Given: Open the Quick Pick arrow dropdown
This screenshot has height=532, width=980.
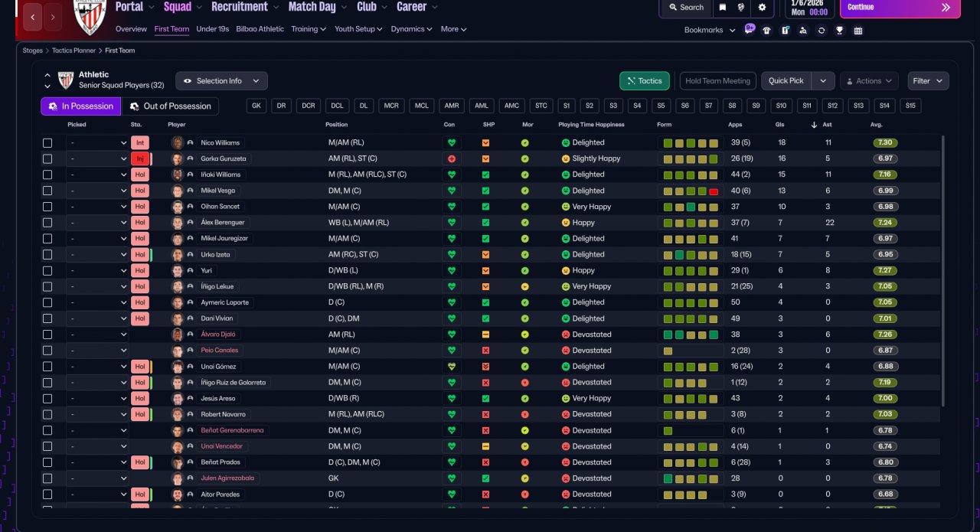Looking at the screenshot, I should (823, 81).
